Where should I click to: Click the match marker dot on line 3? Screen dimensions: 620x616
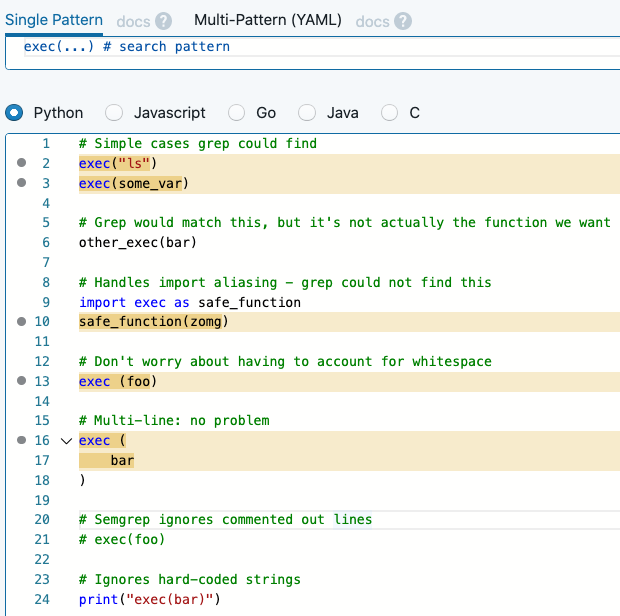pyautogui.click(x=22, y=182)
